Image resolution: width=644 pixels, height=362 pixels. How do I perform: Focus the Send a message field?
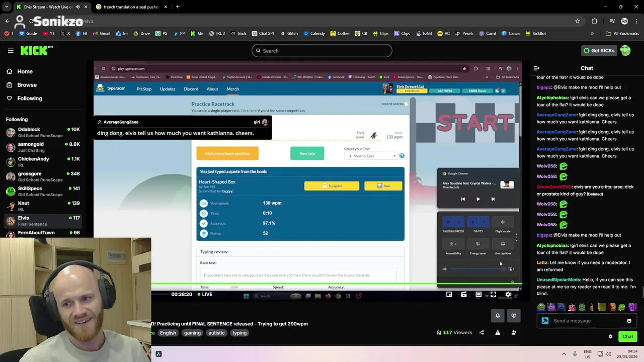coord(587,321)
